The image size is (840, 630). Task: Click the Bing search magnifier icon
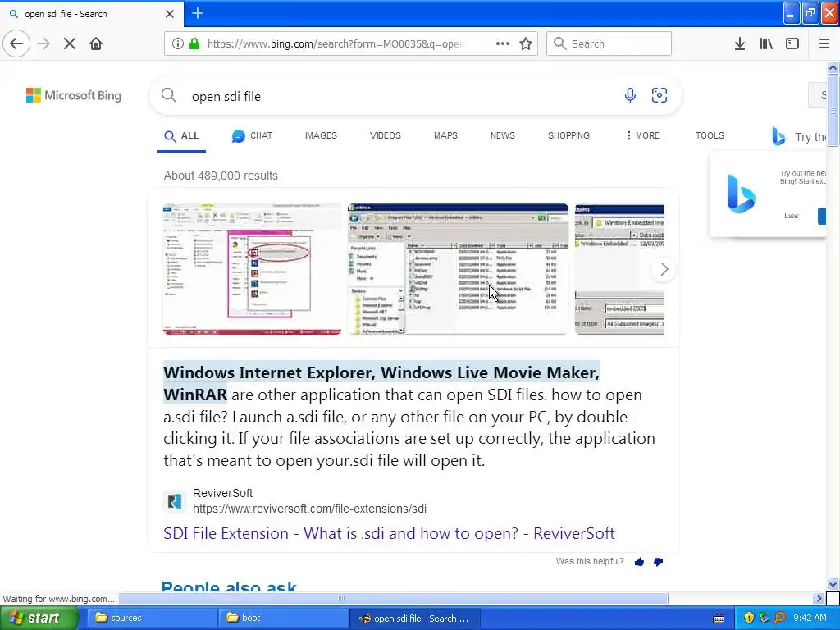169,95
